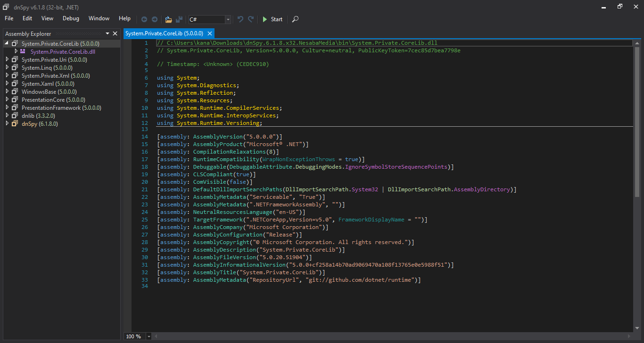
Task: Click the Navigate Forward arrow icon
Action: [x=154, y=19]
